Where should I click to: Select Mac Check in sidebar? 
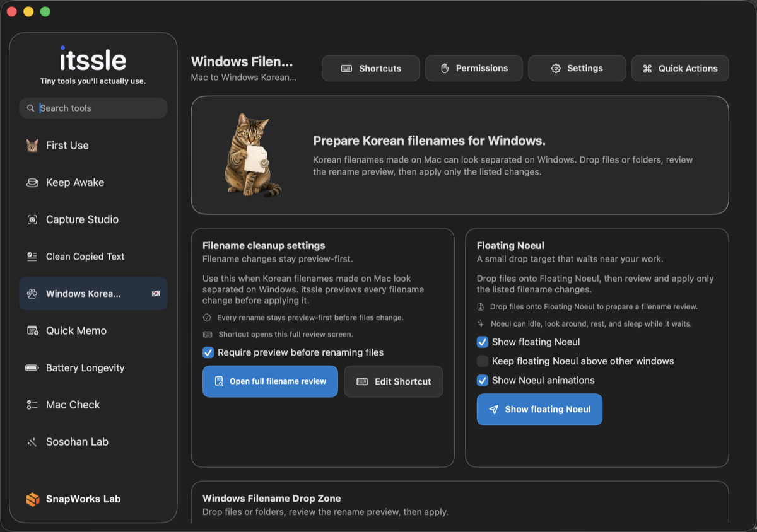[x=93, y=405]
